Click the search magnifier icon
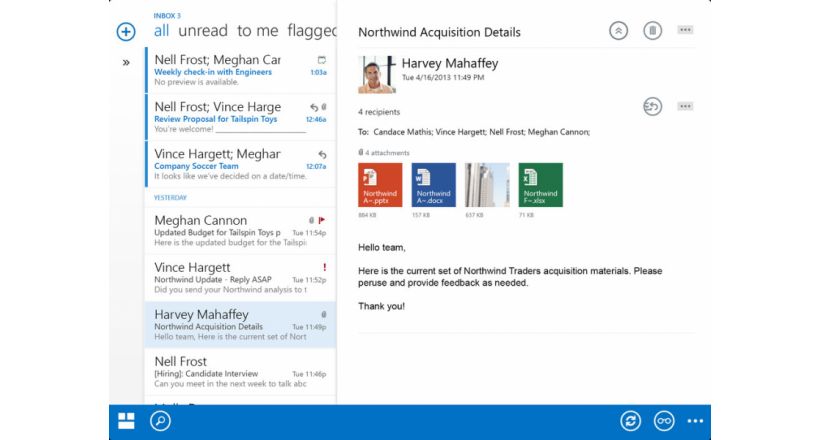The width and height of the screenshot is (820, 440). click(160, 421)
